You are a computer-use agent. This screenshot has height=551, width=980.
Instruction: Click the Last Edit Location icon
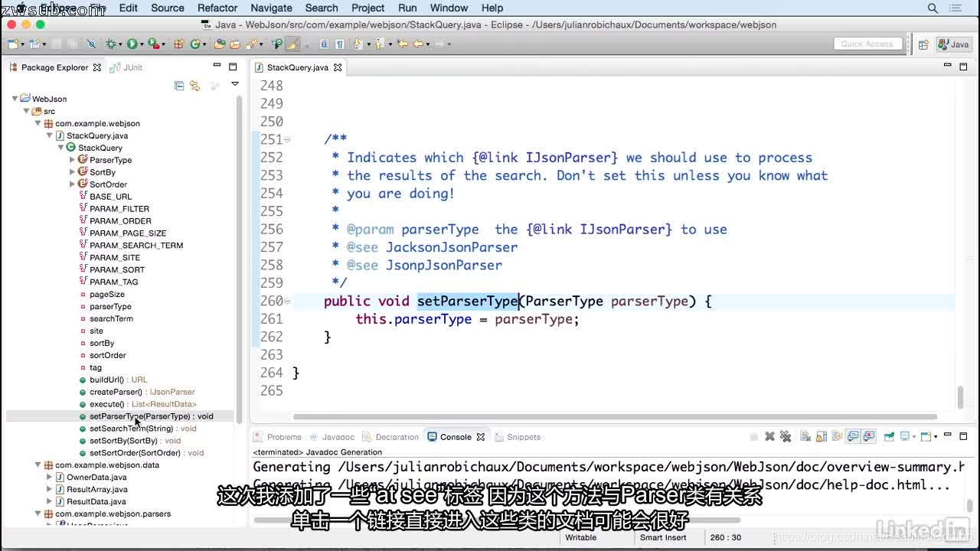coord(402,44)
